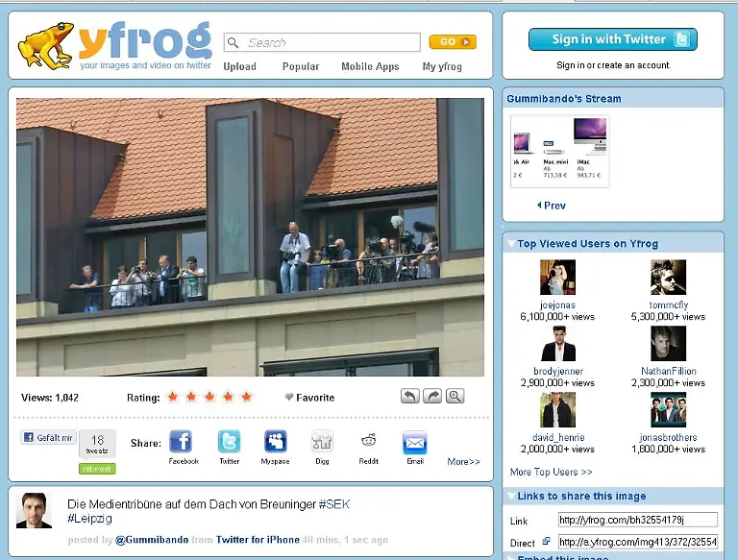The width and height of the screenshot is (738, 560).
Task: Open the #Leipzig hashtag link
Action: (x=90, y=519)
